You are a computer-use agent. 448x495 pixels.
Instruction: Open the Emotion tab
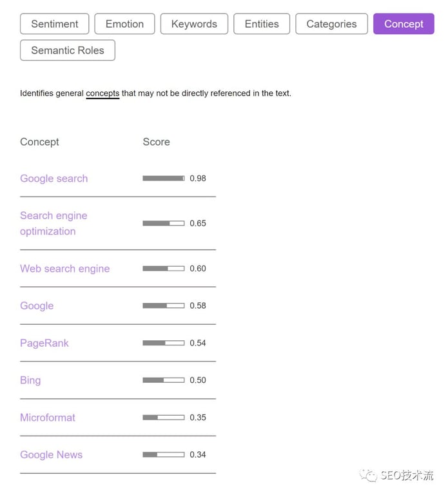coord(124,24)
